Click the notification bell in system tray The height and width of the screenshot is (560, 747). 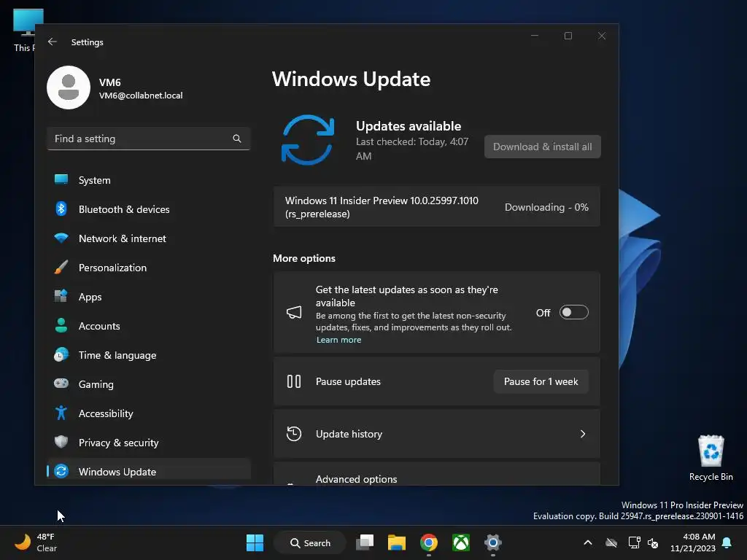[727, 542]
